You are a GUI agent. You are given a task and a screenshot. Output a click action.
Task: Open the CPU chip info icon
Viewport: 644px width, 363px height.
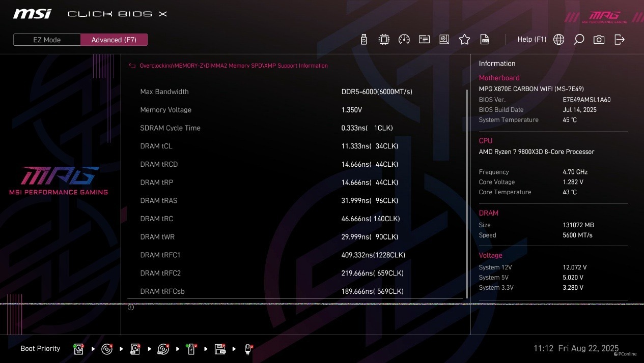coord(384,40)
